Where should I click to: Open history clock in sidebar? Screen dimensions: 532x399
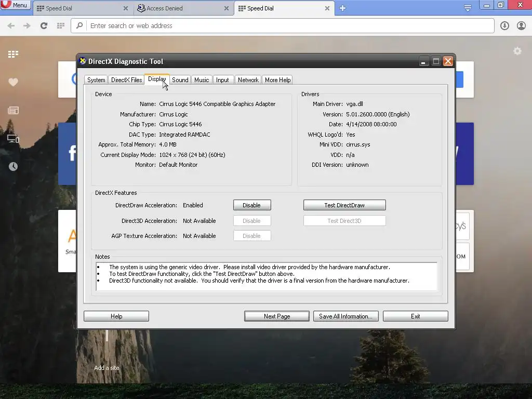coord(13,166)
